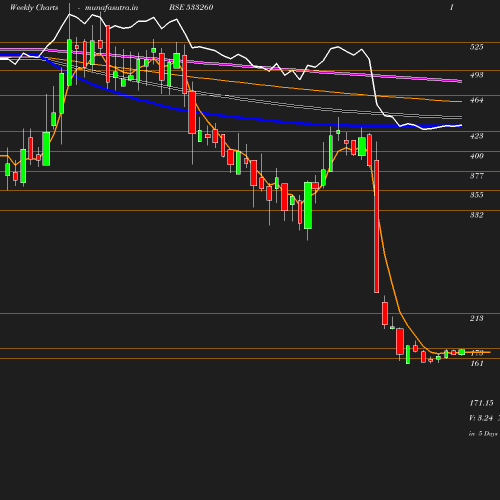The image size is (500, 500).
Task: Select the 400 price level label
Action: click(x=476, y=156)
